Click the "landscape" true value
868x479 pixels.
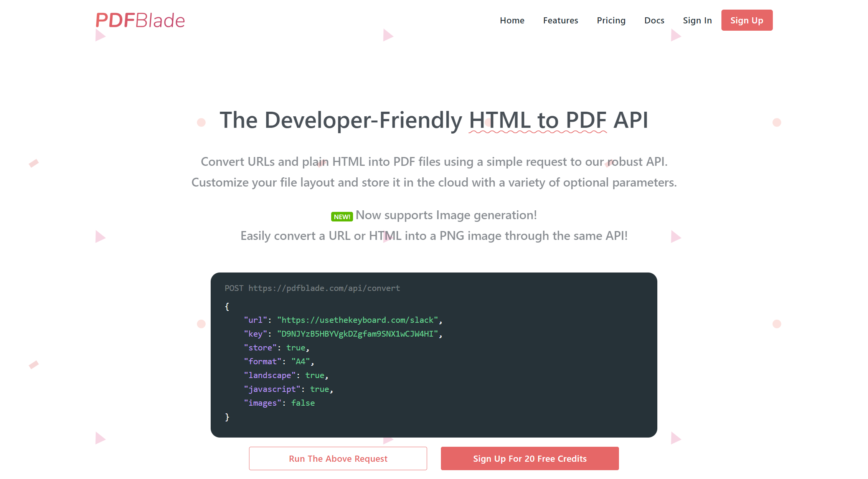pyautogui.click(x=315, y=375)
